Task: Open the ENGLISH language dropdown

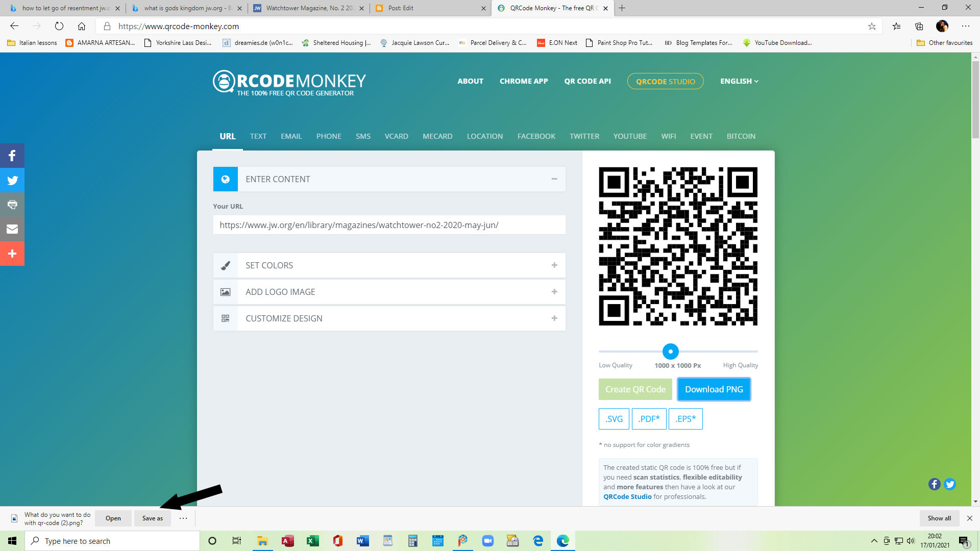Action: [739, 81]
